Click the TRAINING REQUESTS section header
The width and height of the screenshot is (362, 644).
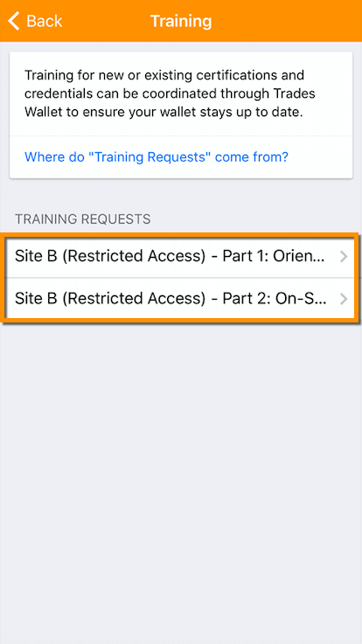(82, 219)
